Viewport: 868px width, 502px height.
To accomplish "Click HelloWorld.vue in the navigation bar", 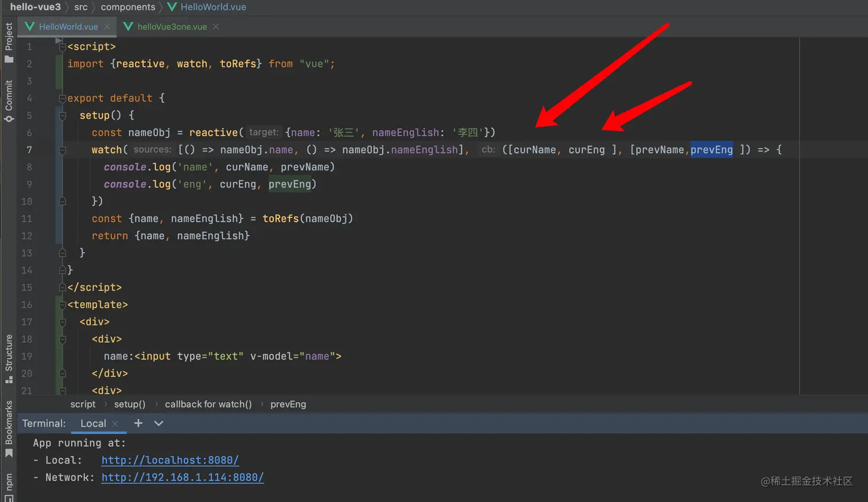I will (x=207, y=7).
